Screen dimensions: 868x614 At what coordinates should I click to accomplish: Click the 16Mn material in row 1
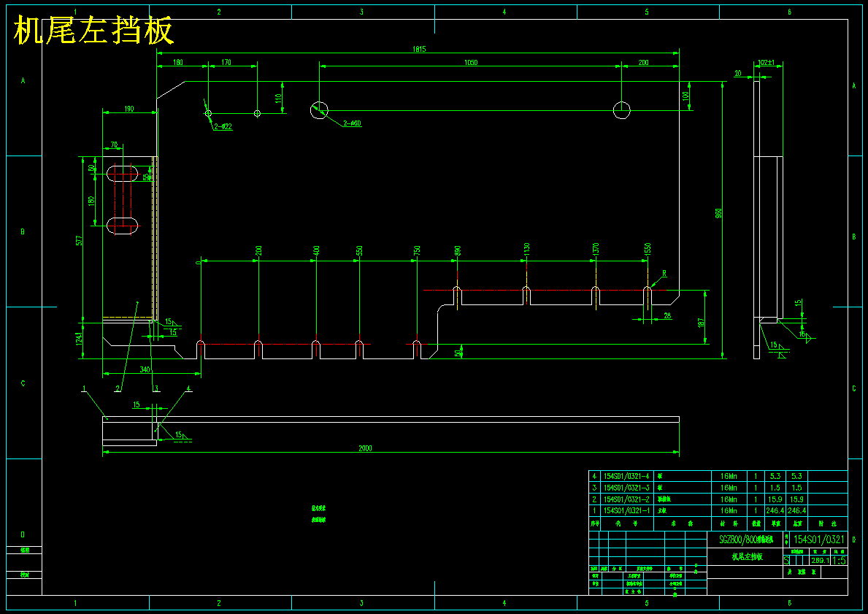tap(729, 510)
